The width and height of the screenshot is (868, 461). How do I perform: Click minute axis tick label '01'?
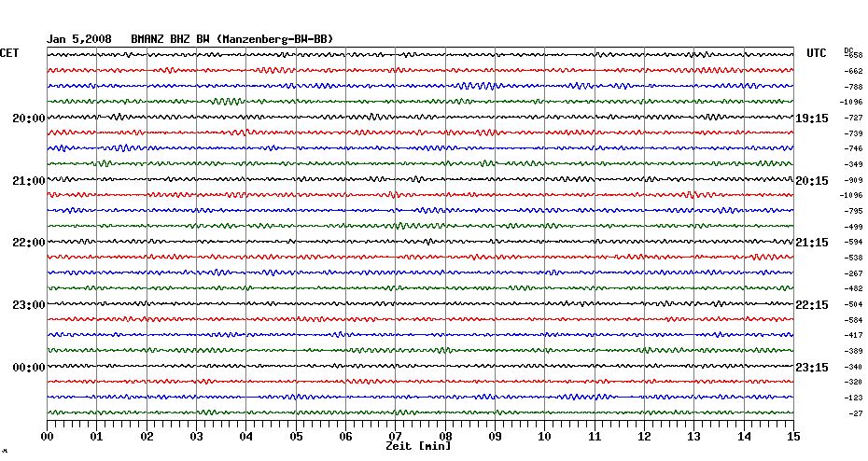(x=97, y=437)
